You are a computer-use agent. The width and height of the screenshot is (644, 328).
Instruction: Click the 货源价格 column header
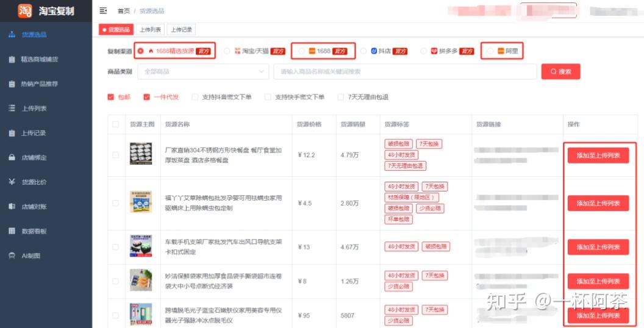point(309,124)
